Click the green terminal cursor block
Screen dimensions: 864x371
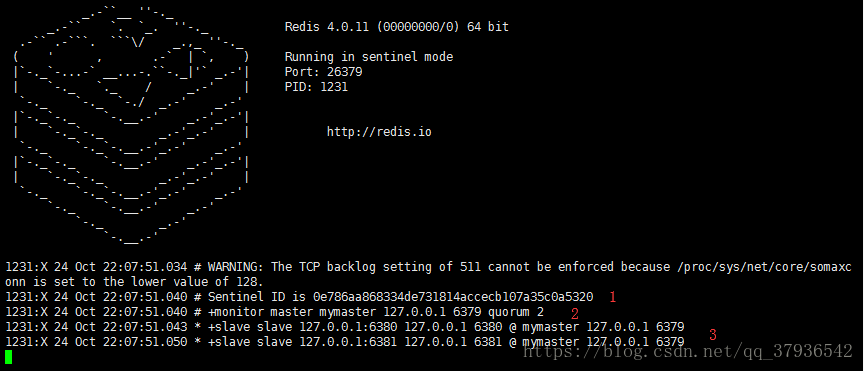pyautogui.click(x=8, y=357)
